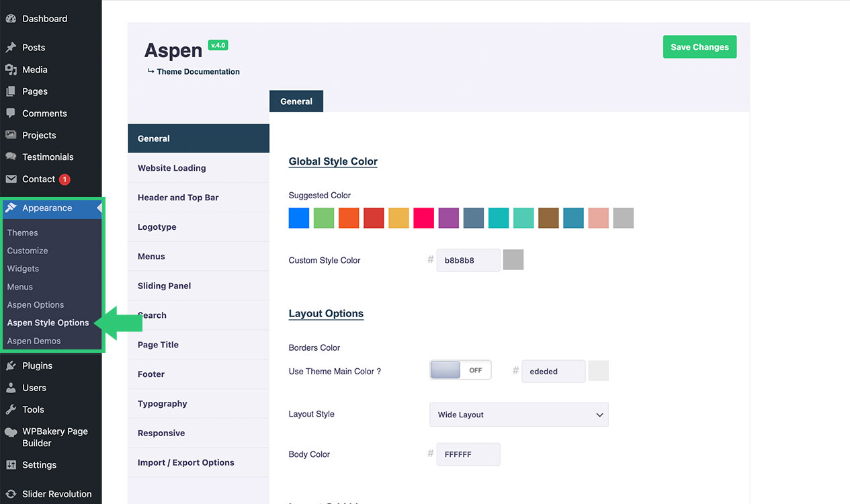Select the General tab at top
850x504 pixels.
point(296,101)
